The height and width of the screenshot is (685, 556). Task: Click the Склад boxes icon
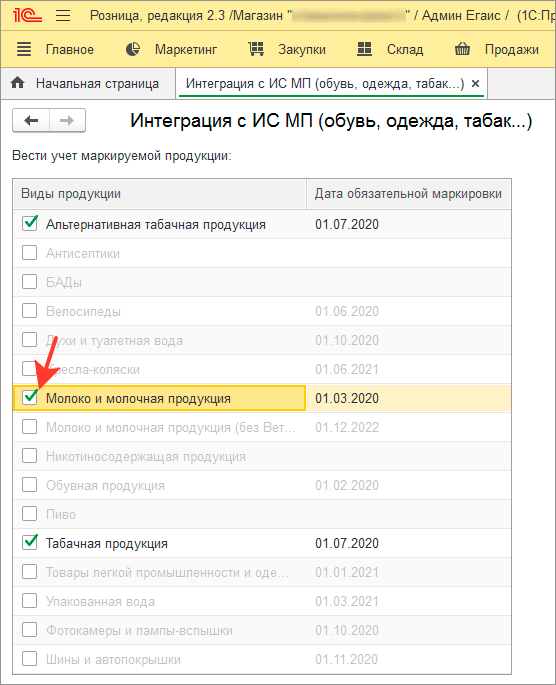click(364, 49)
